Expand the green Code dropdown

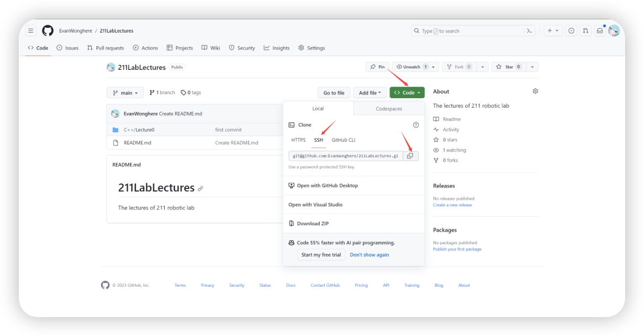(407, 93)
